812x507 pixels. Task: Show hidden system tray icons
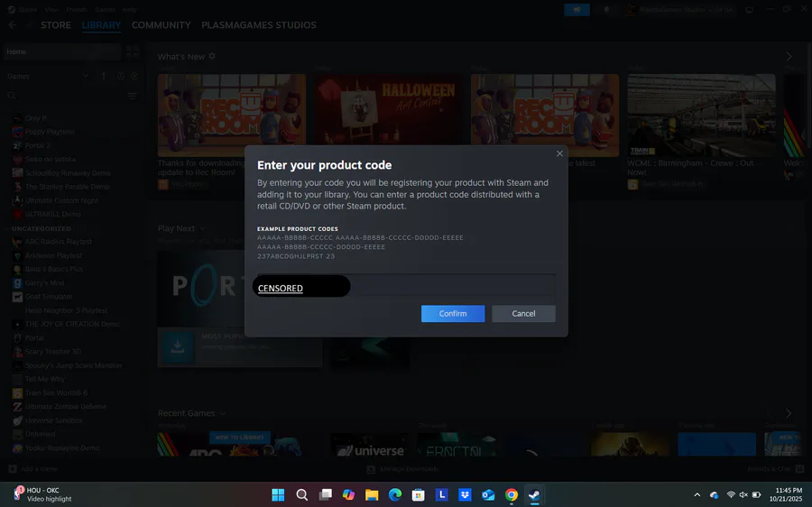pyautogui.click(x=697, y=495)
